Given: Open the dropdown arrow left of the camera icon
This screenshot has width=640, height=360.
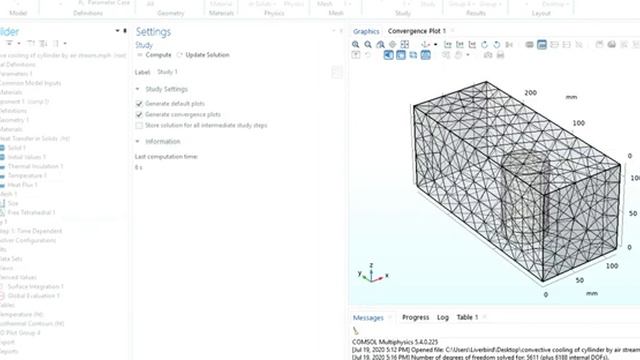Looking at the screenshot, I should 468,55.
